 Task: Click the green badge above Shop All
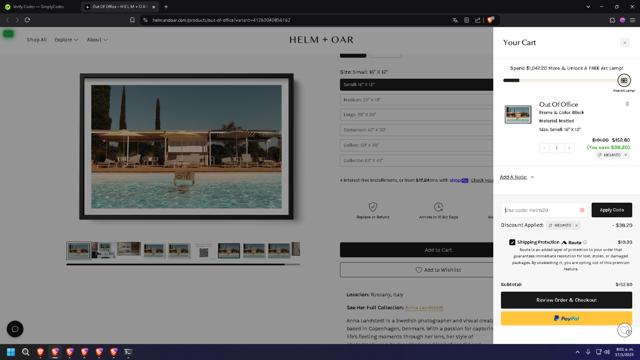click(8, 33)
